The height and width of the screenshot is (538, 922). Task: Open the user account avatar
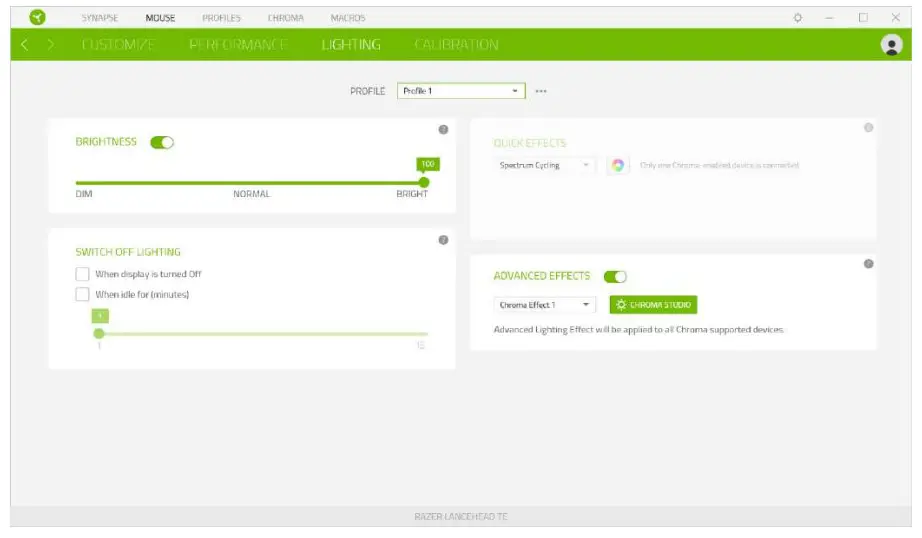pos(891,45)
